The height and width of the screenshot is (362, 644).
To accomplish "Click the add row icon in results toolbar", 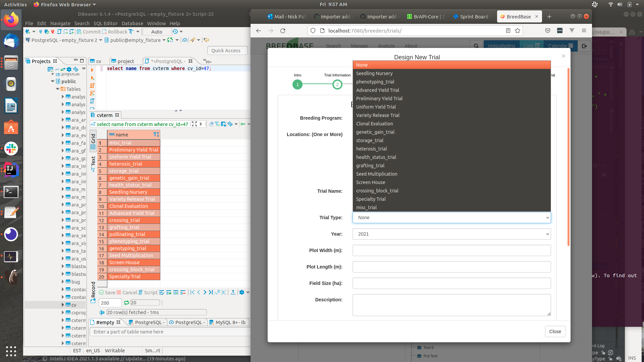I will coord(169,293).
